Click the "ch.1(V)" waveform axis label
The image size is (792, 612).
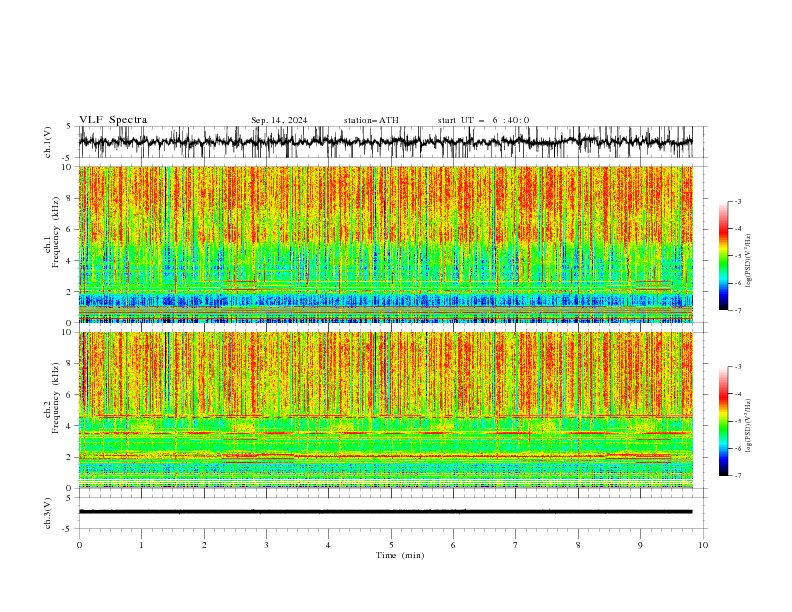(48, 142)
